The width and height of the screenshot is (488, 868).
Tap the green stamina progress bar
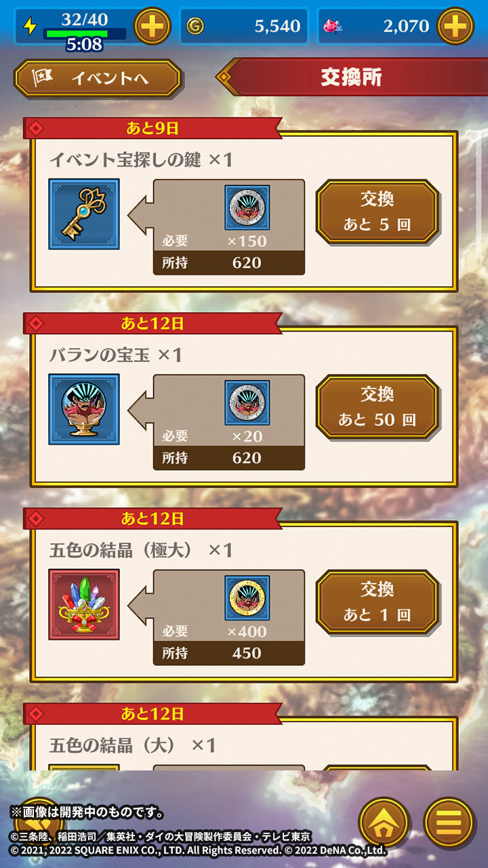click(x=85, y=33)
